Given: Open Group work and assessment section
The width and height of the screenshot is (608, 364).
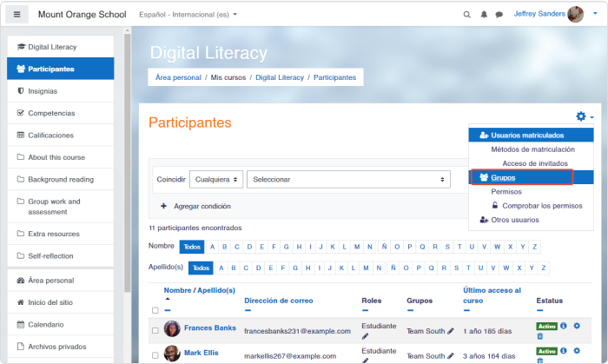Looking at the screenshot, I should (x=61, y=207).
